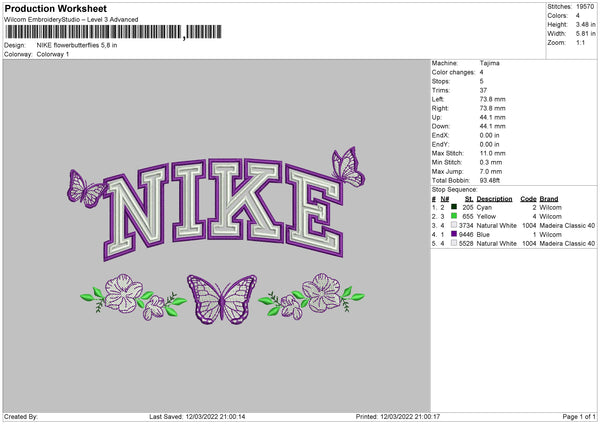Click the dark green Cyan thread swatch

(x=454, y=207)
